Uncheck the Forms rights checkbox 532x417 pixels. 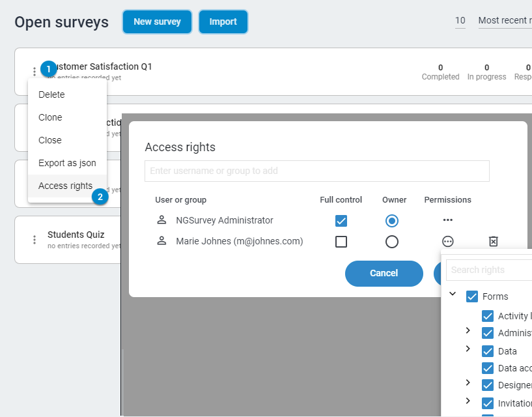pos(472,296)
